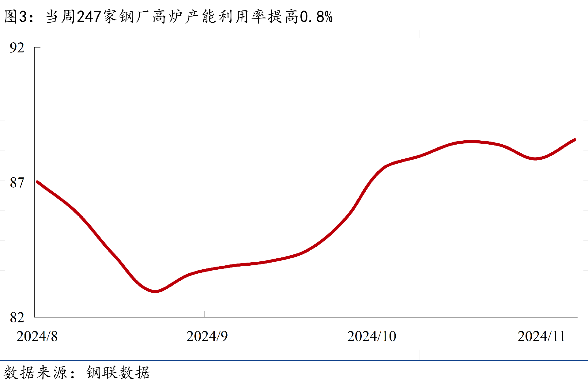Click the 数据来源 label at the bottom
Screen dimensions: 588x391
[35, 373]
